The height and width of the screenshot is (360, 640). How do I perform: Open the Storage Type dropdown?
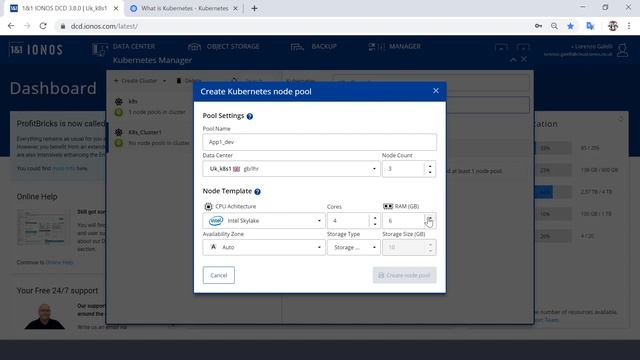(353, 247)
